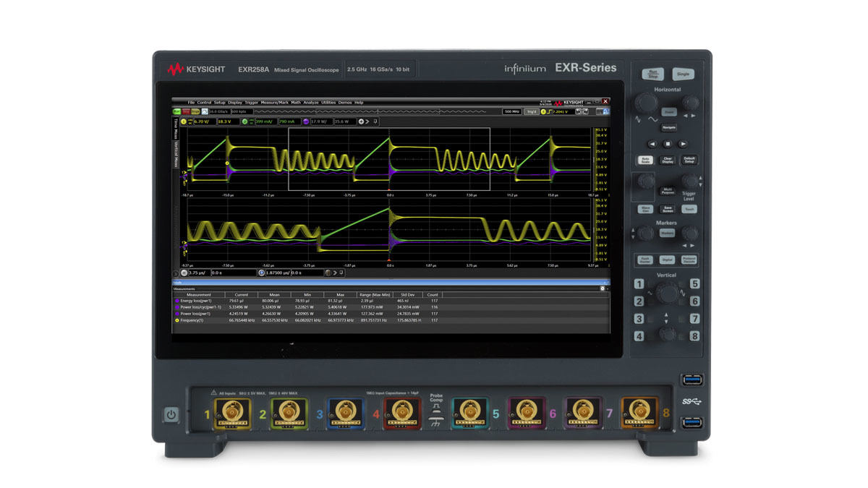Click the 500 MHz bandwidth indicator
The height and width of the screenshot is (488, 868).
pos(512,111)
